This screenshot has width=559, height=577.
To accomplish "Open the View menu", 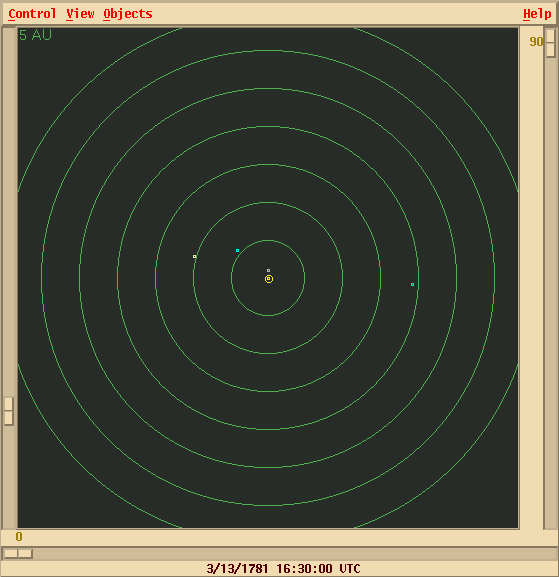I will 80,14.
